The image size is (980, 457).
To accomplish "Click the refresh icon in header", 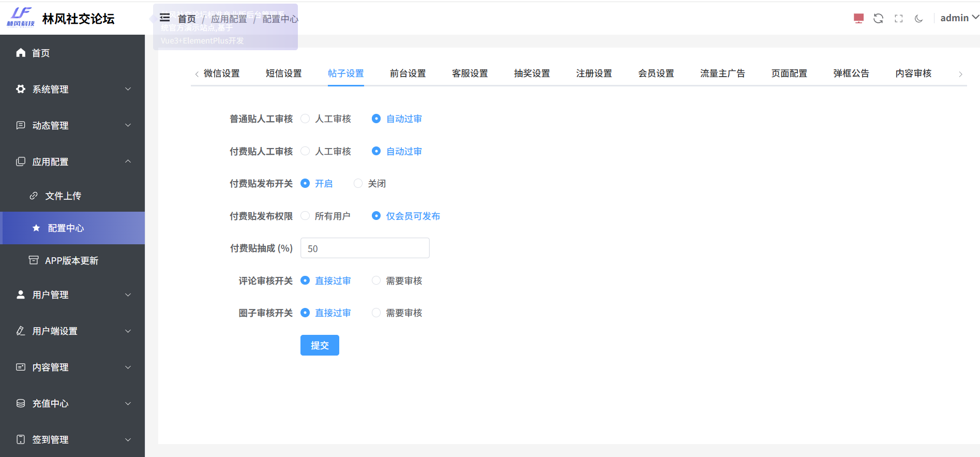I will pos(878,19).
